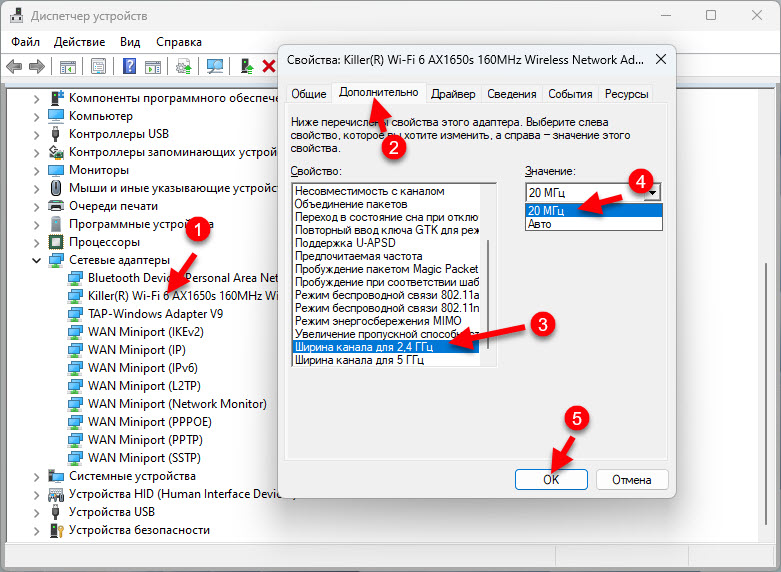Collapse the Сетевые адаптеры tree node
Viewport: 781px width, 572px height.
37,260
